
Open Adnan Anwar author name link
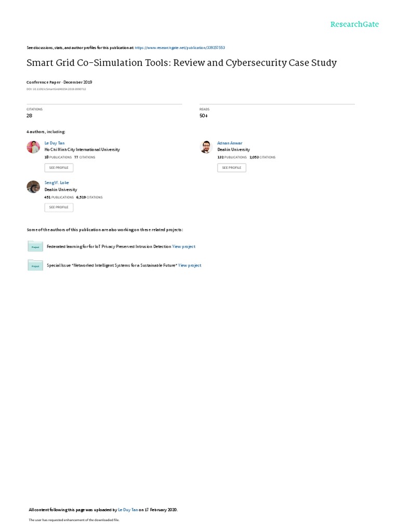click(230, 143)
